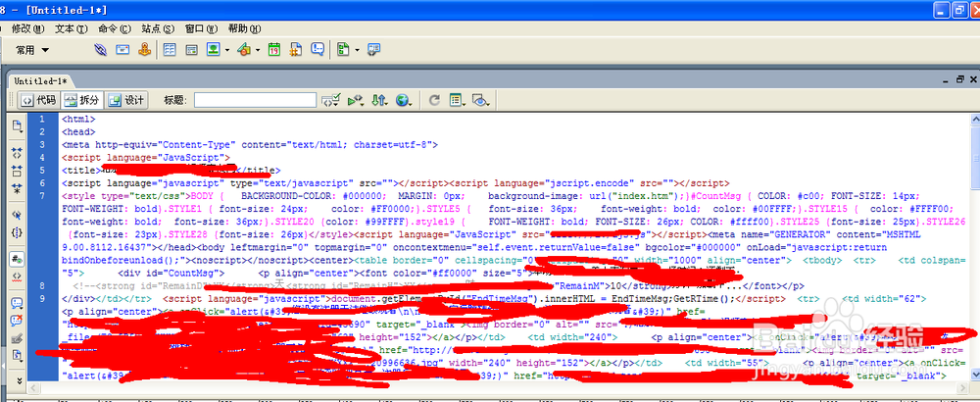Expand the Images dropdown arrow
The image size is (980, 402).
pyautogui.click(x=227, y=50)
